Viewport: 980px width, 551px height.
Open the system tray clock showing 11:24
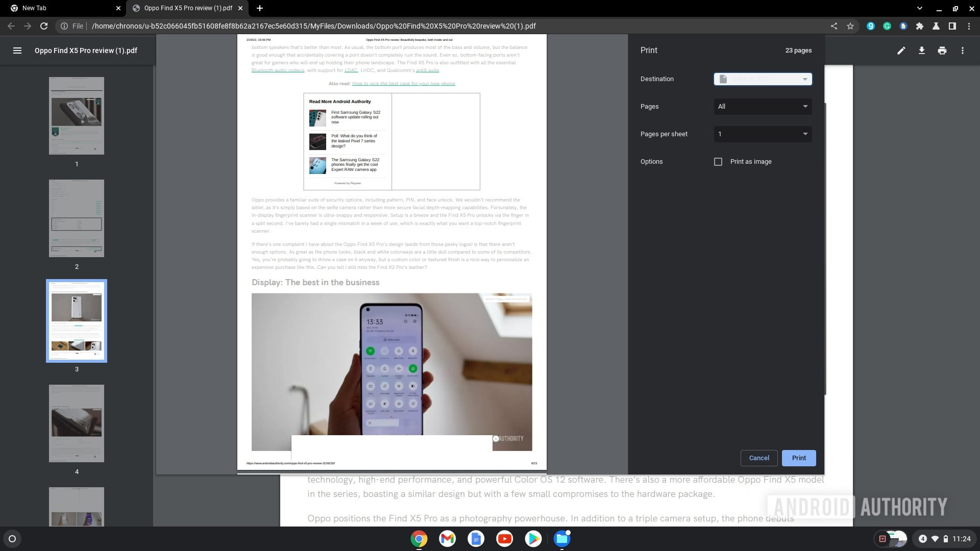point(961,539)
